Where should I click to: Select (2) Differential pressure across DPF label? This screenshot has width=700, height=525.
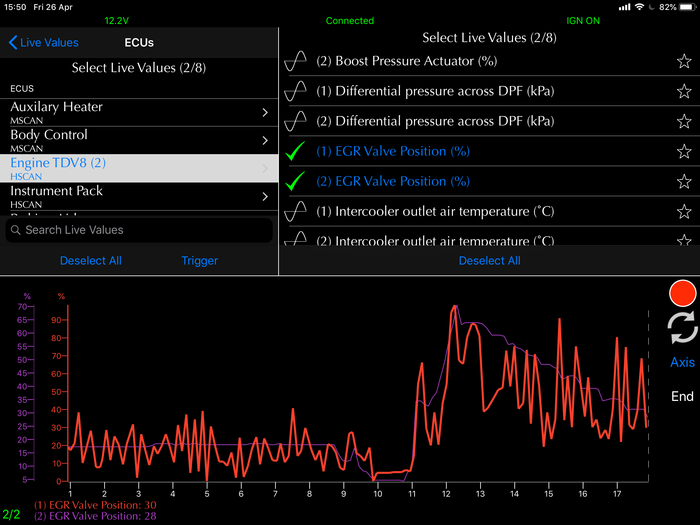(435, 121)
